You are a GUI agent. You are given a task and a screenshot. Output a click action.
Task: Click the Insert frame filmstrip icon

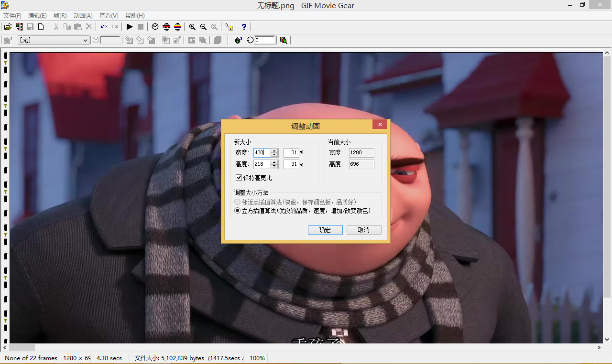click(x=19, y=27)
